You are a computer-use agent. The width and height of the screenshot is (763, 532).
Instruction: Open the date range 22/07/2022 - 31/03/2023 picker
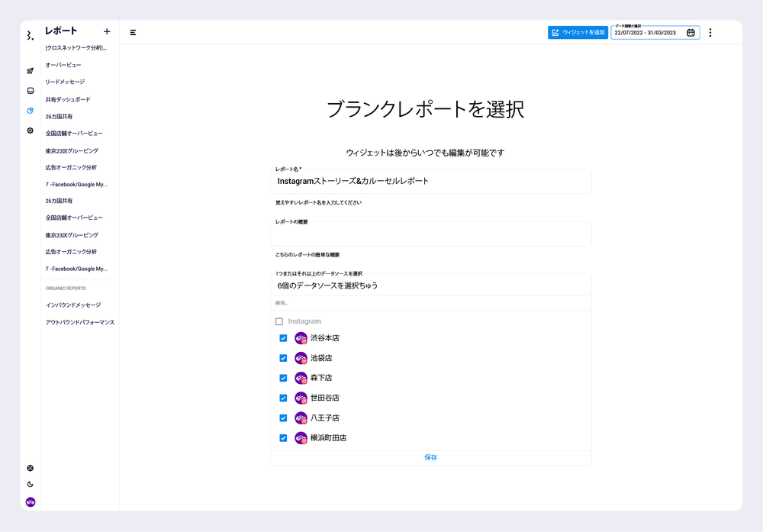coord(647,33)
